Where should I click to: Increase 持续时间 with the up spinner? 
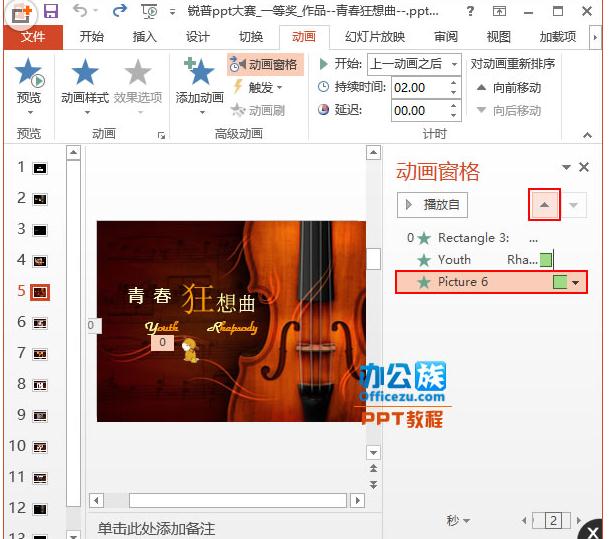point(454,82)
